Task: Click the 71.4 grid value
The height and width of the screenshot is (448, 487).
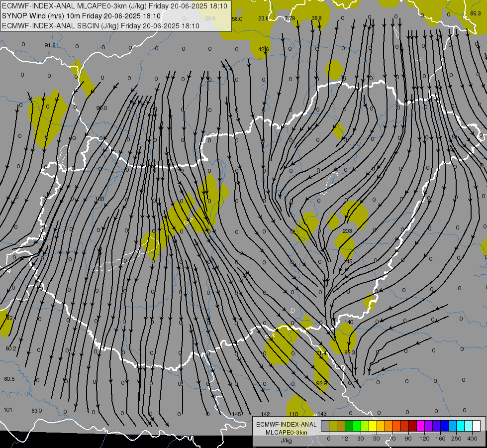Action: tap(321, 353)
